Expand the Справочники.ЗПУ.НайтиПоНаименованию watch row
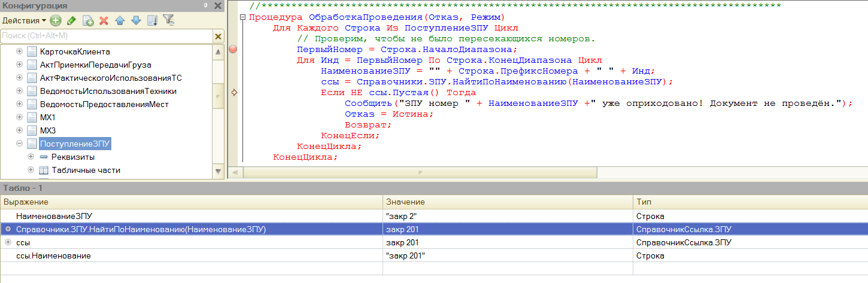Viewport: 868px width, 283px height. pyautogui.click(x=8, y=229)
